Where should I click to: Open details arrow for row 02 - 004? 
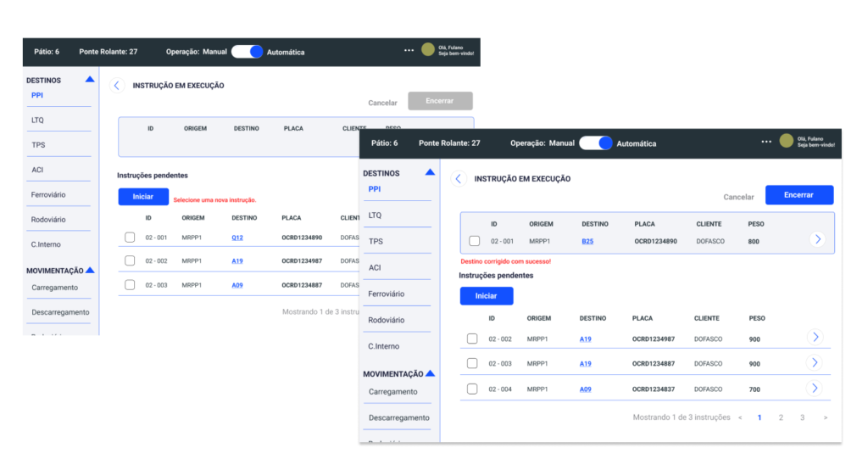(x=815, y=389)
